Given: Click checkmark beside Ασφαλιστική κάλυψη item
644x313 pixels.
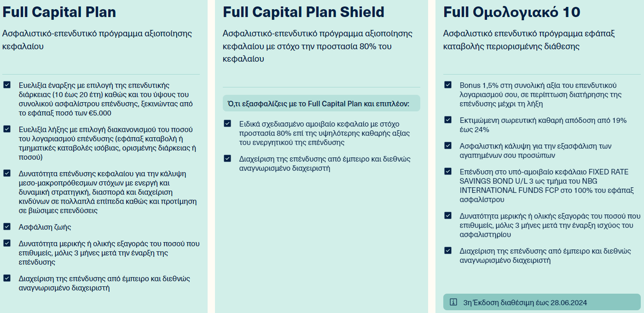Looking at the screenshot, I should 448,145.
